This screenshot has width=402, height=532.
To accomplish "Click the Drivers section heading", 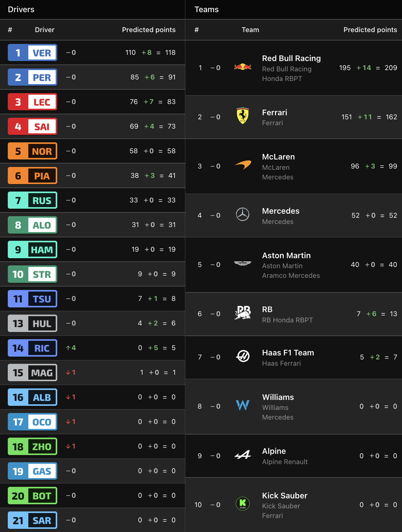I will [x=21, y=9].
